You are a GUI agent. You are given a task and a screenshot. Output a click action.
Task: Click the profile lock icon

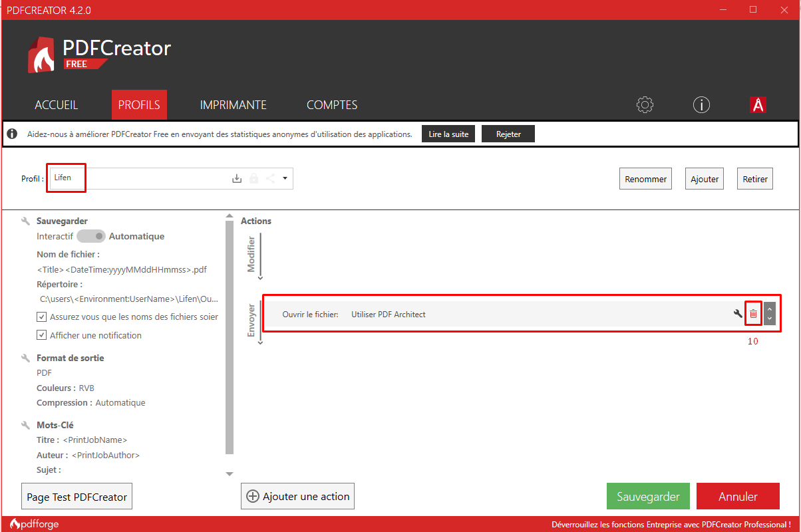[253, 178]
